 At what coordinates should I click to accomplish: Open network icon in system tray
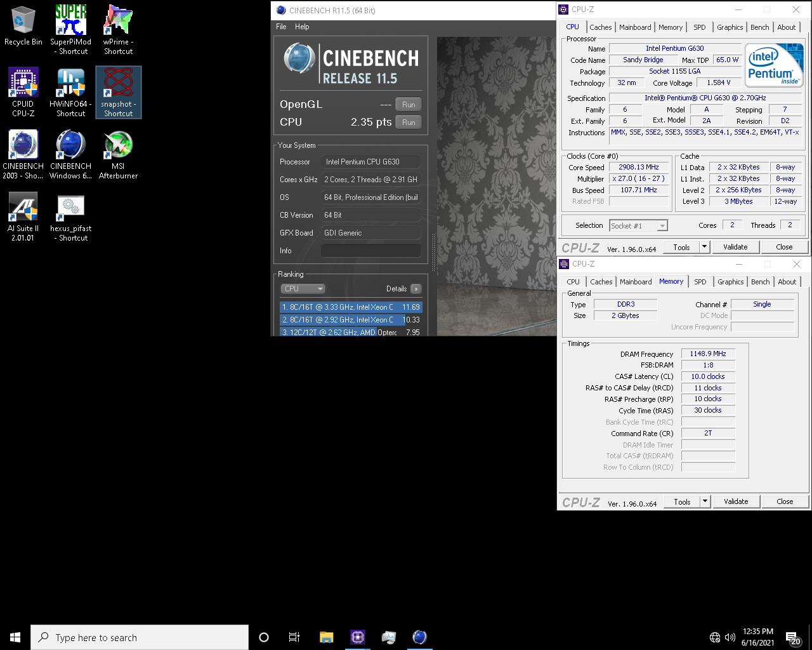click(715, 637)
